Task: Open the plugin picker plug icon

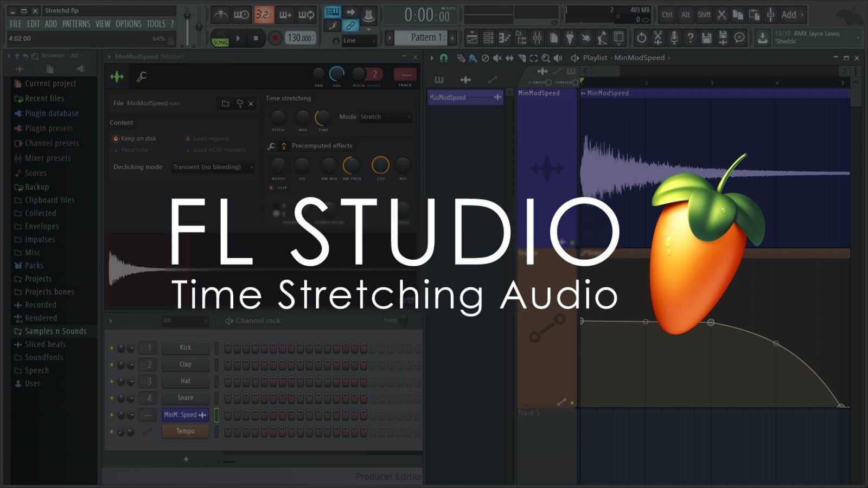Action: pos(570,37)
